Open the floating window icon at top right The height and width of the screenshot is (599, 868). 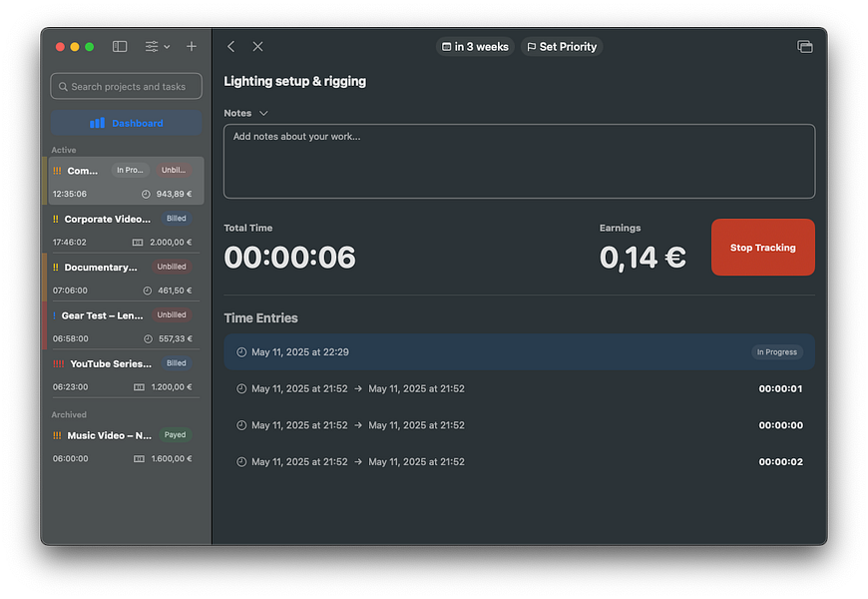(x=805, y=47)
